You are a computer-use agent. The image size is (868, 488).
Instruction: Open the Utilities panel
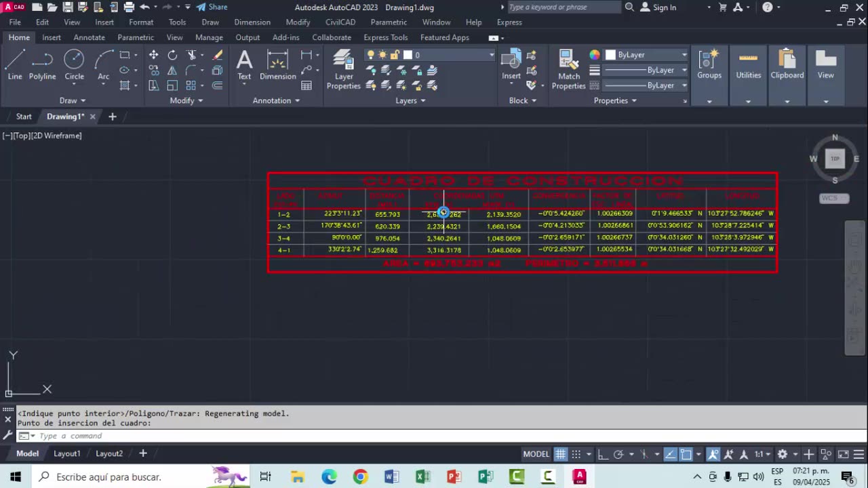(x=749, y=76)
